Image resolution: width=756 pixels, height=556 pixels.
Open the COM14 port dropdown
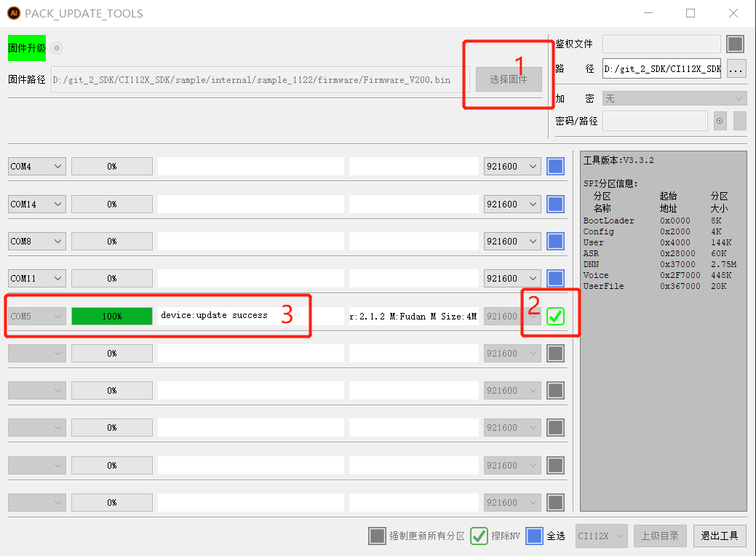pyautogui.click(x=37, y=204)
